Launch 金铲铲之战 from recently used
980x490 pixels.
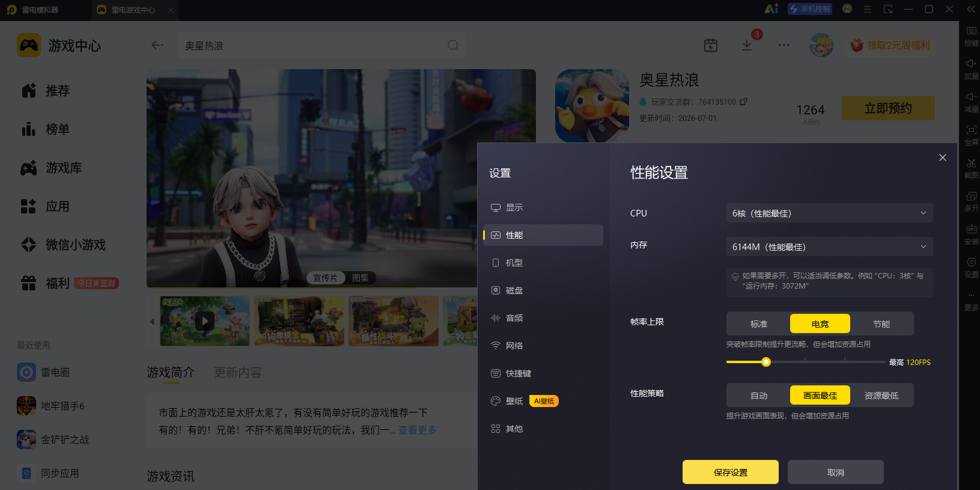point(53,439)
